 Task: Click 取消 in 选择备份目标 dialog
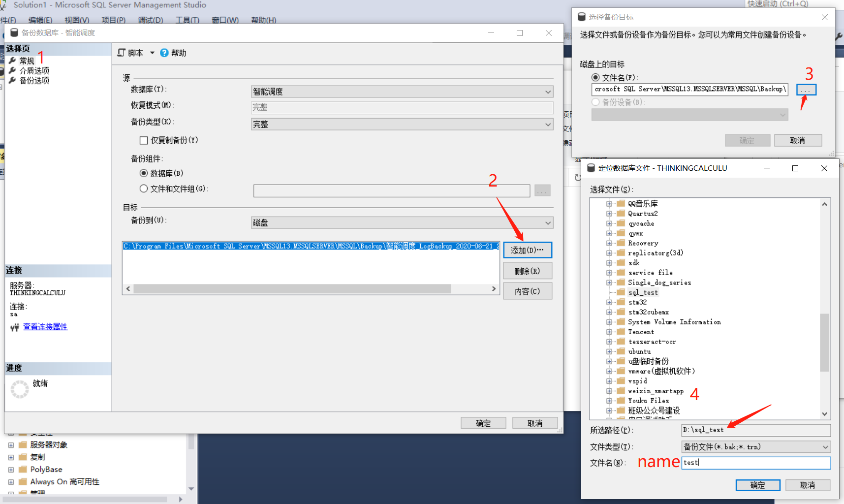tap(798, 140)
